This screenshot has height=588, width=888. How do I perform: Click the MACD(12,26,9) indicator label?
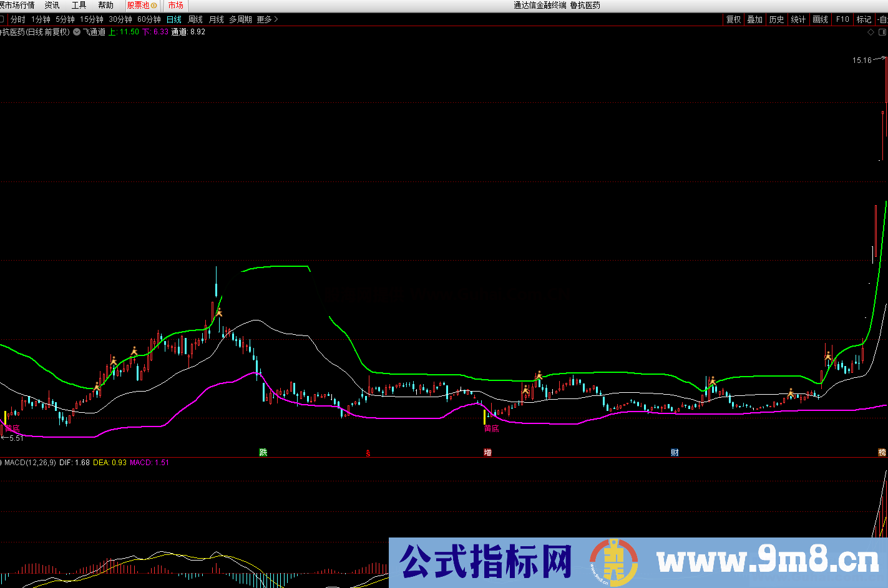(x=30, y=463)
